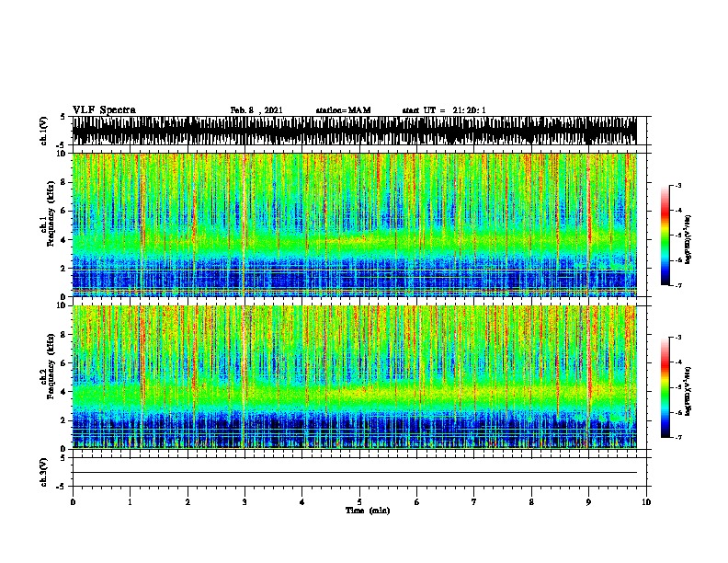Select the 'Feb. 8, 2021' date text
This screenshot has height=563, width=728.
click(x=256, y=110)
